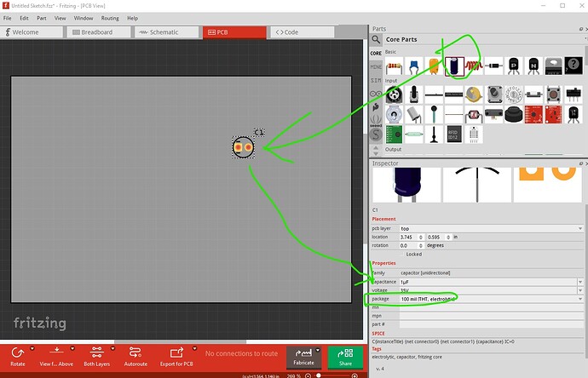Toggle the Locked checkbox
The height and width of the screenshot is (378, 588).
click(x=403, y=255)
